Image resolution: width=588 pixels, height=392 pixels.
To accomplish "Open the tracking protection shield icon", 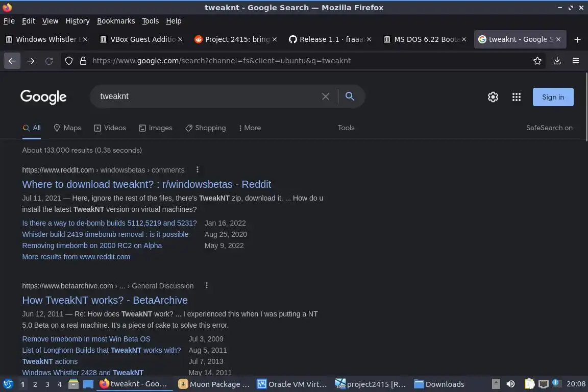I will 68,61.
